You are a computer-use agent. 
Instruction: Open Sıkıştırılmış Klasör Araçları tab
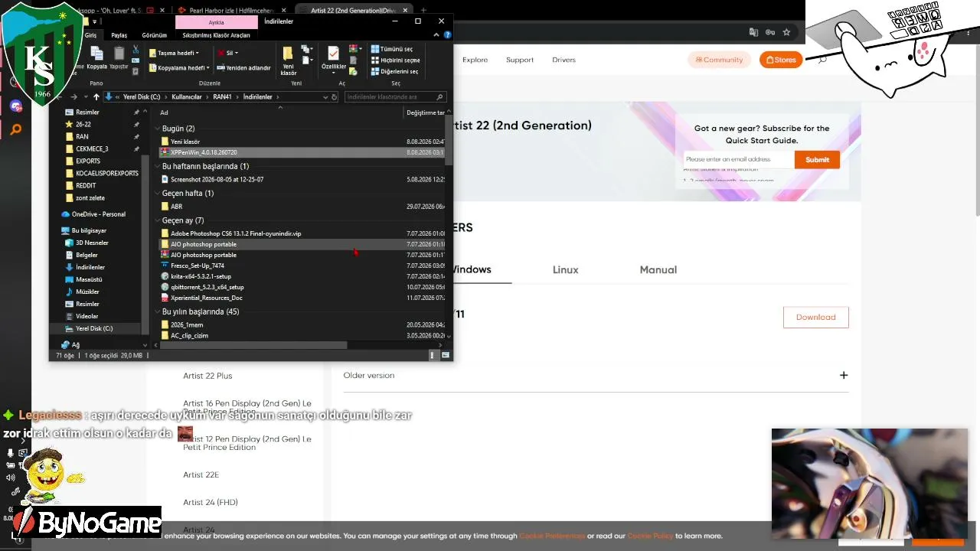(216, 35)
